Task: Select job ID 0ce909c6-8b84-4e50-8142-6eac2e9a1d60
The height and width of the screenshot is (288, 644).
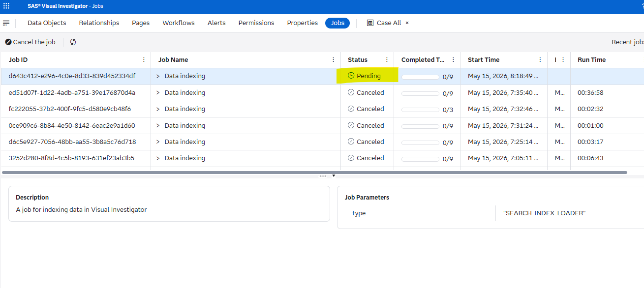Action: (x=72, y=125)
